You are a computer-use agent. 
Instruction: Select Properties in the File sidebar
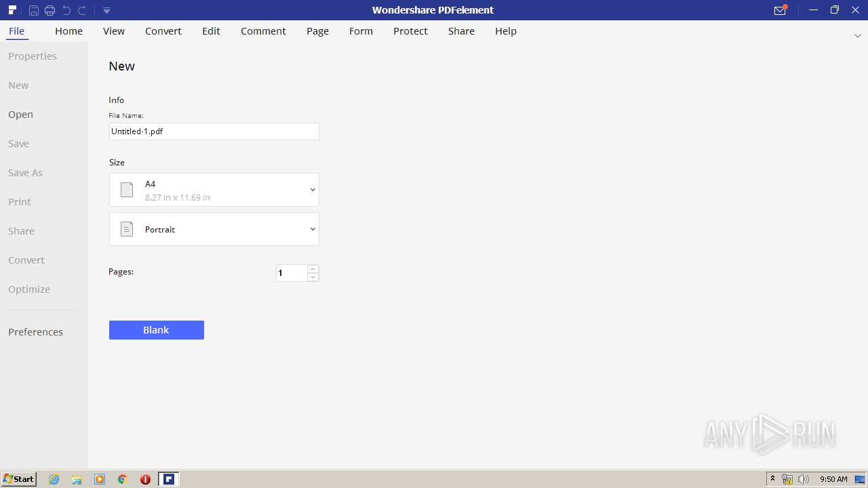coord(33,56)
